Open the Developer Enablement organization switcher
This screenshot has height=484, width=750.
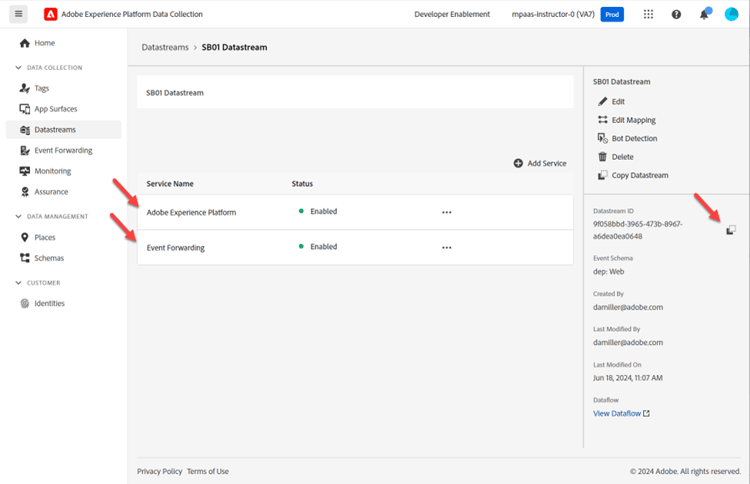[x=452, y=14]
